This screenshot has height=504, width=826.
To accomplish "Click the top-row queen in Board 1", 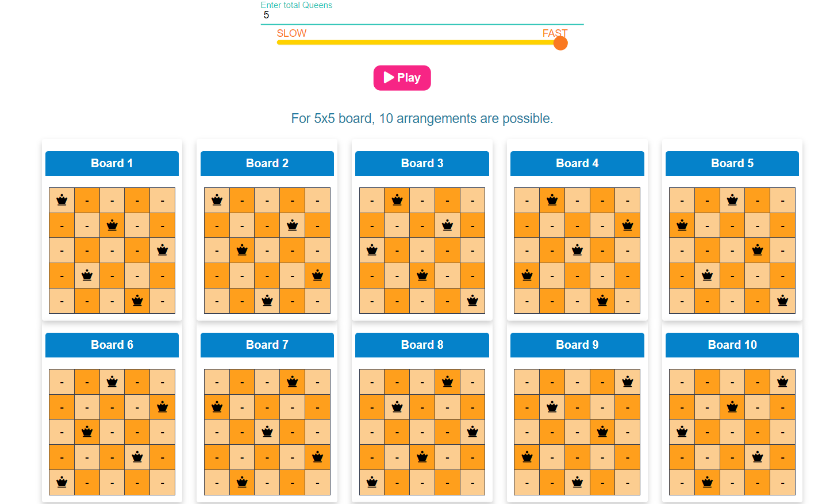I will [x=62, y=200].
